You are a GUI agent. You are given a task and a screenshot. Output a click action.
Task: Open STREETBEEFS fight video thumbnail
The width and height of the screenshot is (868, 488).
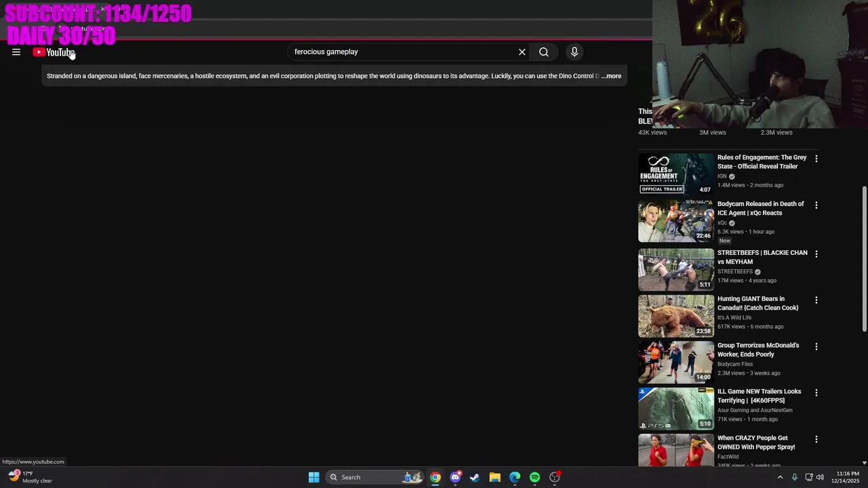676,269
